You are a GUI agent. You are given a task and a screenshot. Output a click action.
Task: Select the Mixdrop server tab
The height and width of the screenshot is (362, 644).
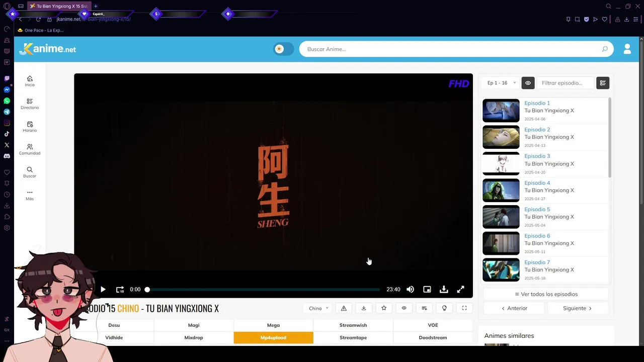[194, 337]
